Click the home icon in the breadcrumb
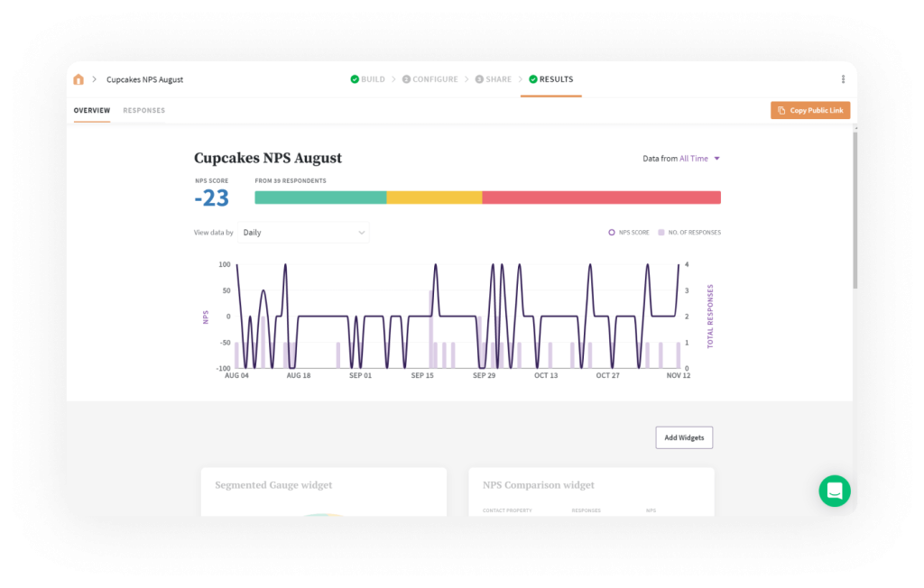The width and height of the screenshot is (924, 588). tap(79, 79)
